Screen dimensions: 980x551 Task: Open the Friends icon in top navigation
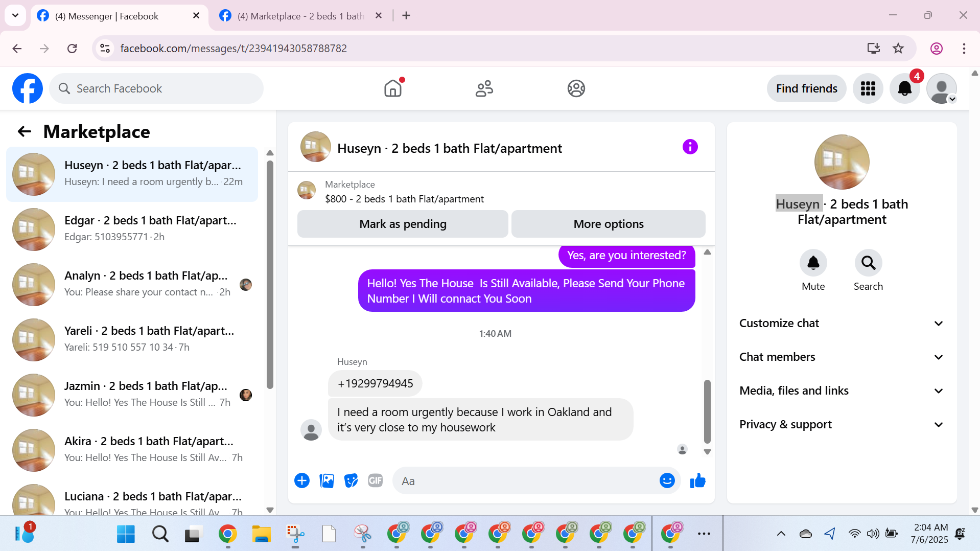(x=484, y=88)
